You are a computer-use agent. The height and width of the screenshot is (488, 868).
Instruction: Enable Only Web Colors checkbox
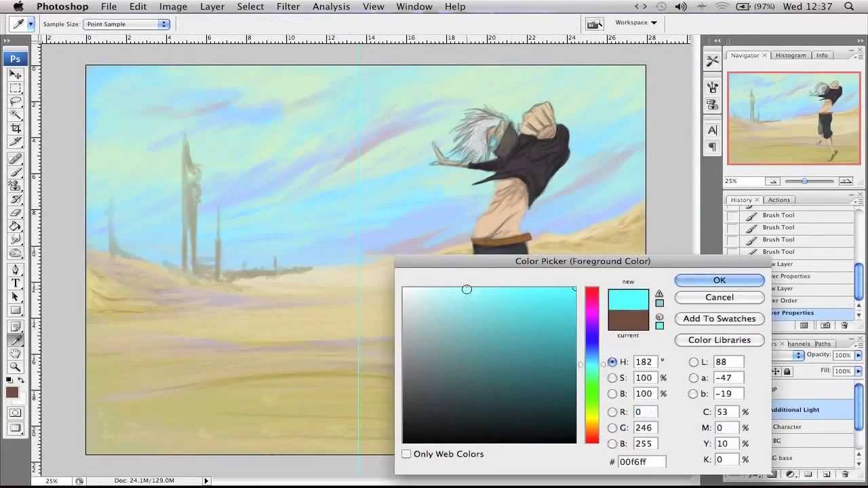click(x=406, y=454)
